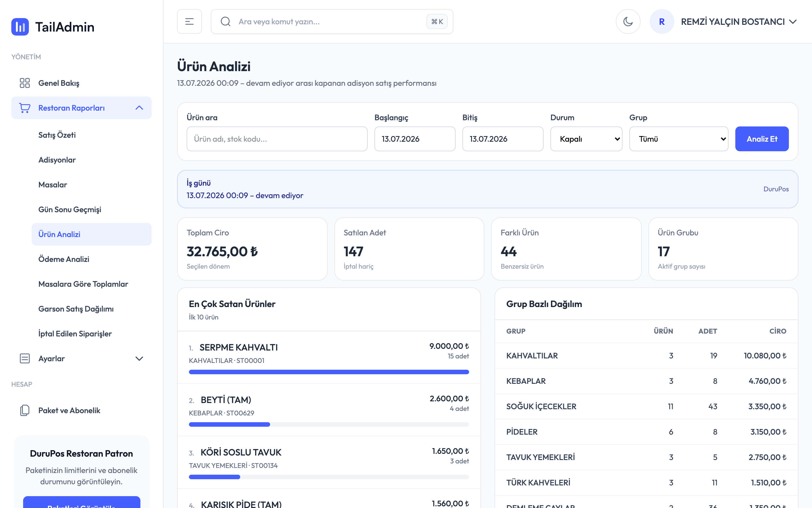The width and height of the screenshot is (812, 508).
Task: Click the KEBAPLAR group row
Action: click(x=646, y=381)
